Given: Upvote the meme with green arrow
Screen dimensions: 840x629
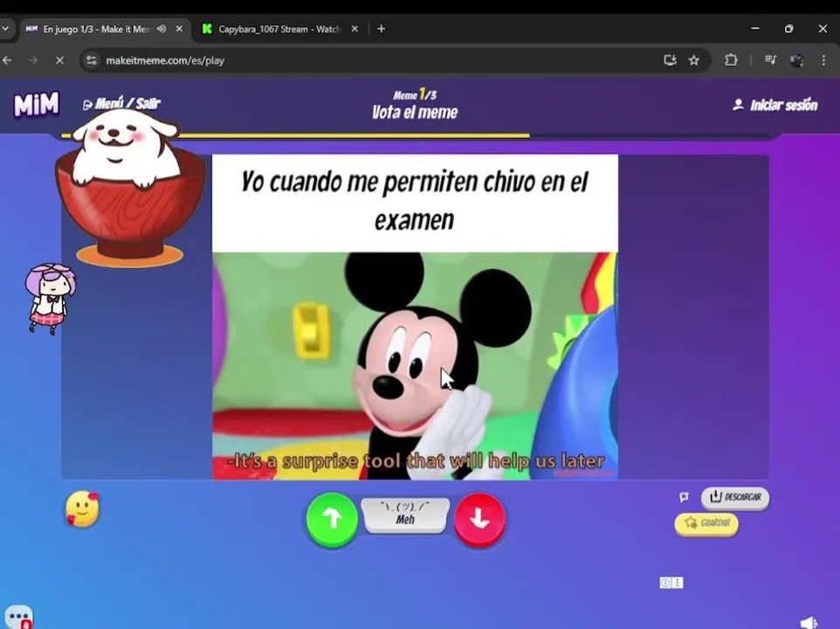Looking at the screenshot, I should 332,519.
